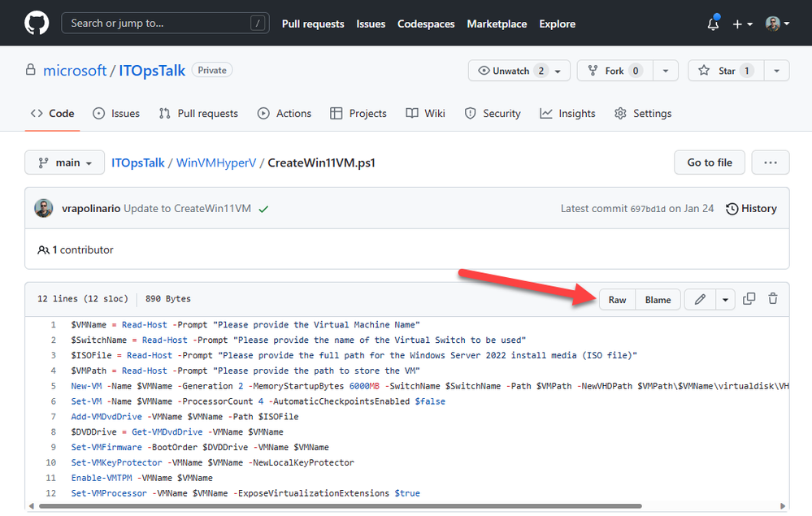812x516 pixels.
Task: Switch to the Insights tab
Action: coord(567,113)
